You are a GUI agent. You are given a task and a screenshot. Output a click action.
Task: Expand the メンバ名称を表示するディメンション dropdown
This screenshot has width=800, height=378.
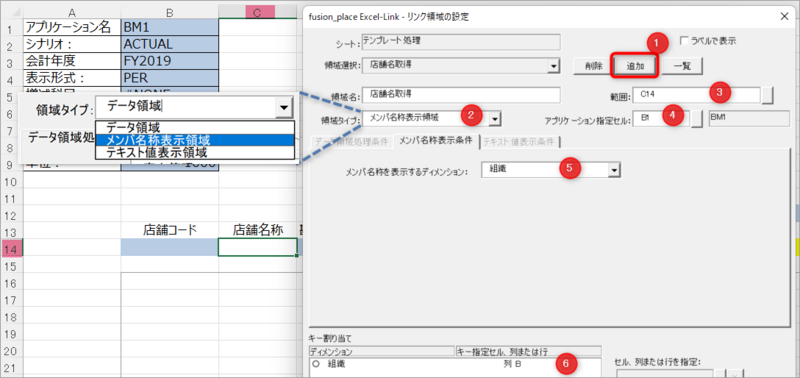click(x=614, y=171)
